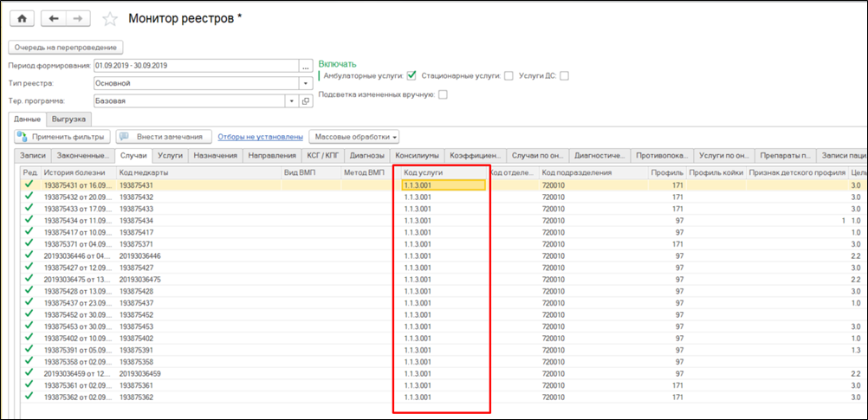Screen dimensions: 868x420
Task: Click the forward arrow button
Action: (x=78, y=18)
